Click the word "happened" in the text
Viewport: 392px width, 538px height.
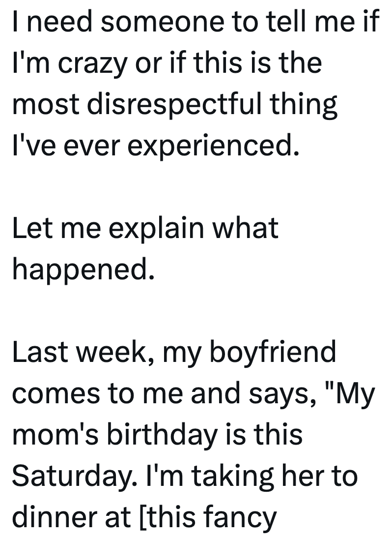80,269
